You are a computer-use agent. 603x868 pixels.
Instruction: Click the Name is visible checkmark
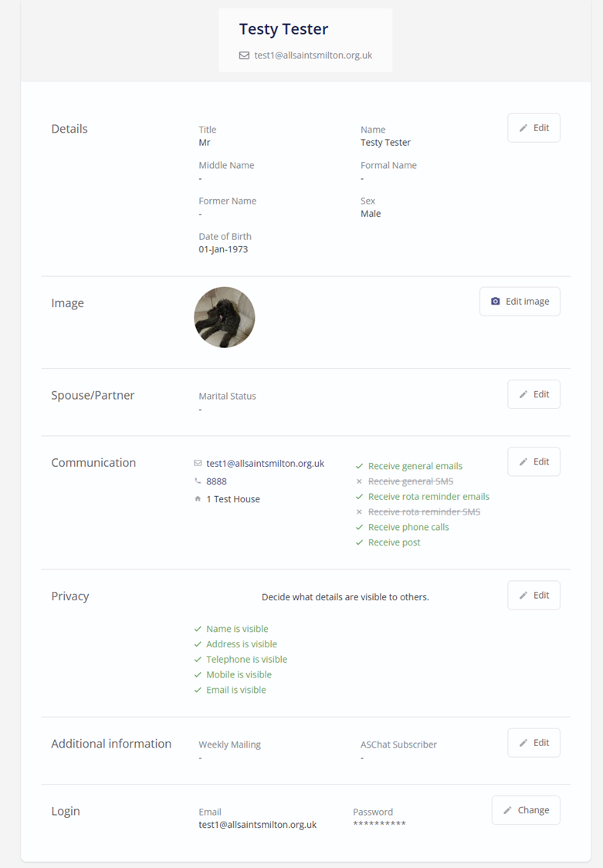[198, 629]
